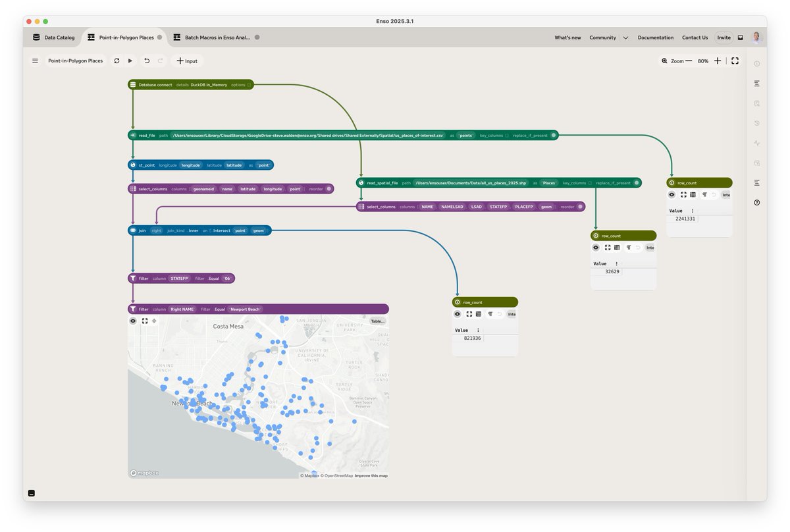Open the Table... visualization selector on the map
The width and height of the screenshot is (790, 532).
[x=377, y=321]
